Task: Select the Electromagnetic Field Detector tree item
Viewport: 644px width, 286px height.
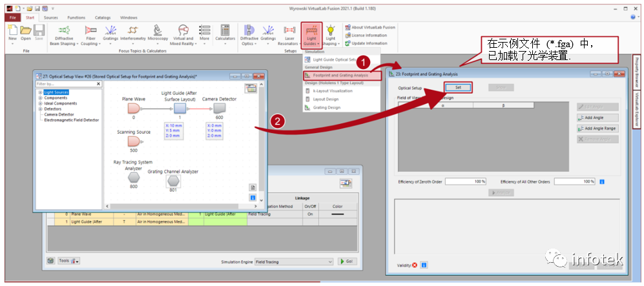Action: (x=72, y=120)
